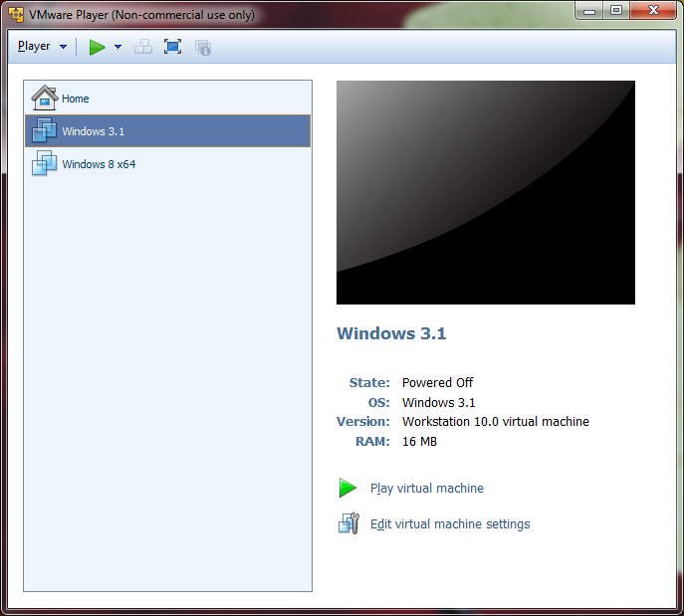The image size is (684, 616).
Task: Maximize the VMware Player window
Action: click(x=616, y=11)
